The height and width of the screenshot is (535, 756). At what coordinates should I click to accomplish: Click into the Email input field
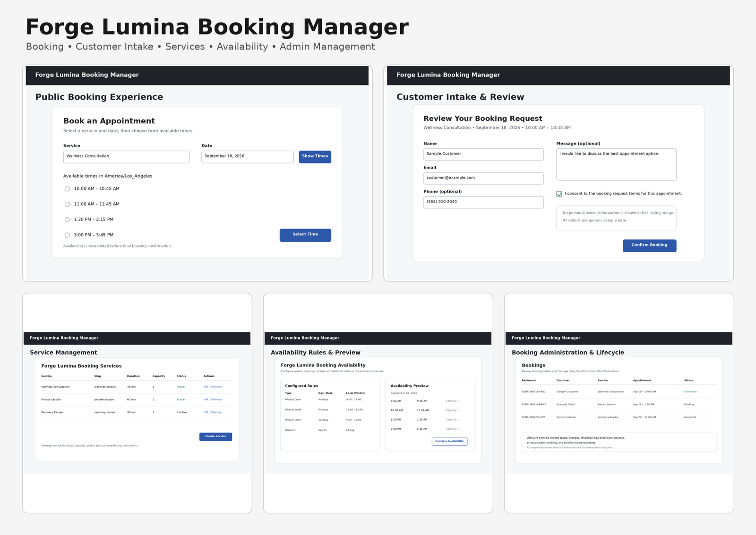(x=483, y=178)
